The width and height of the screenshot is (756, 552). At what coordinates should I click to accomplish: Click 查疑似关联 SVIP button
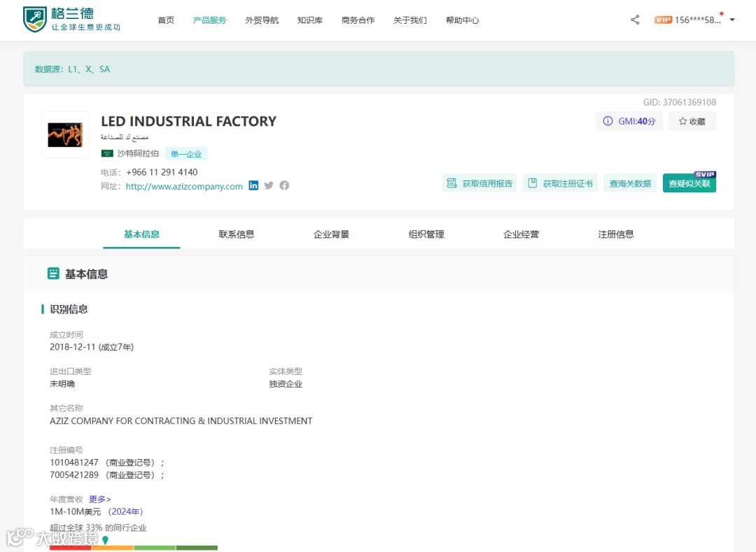tap(689, 183)
